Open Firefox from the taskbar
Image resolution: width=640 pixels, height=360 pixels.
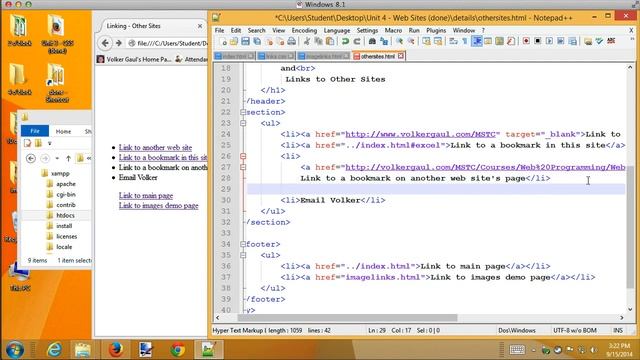point(116,349)
